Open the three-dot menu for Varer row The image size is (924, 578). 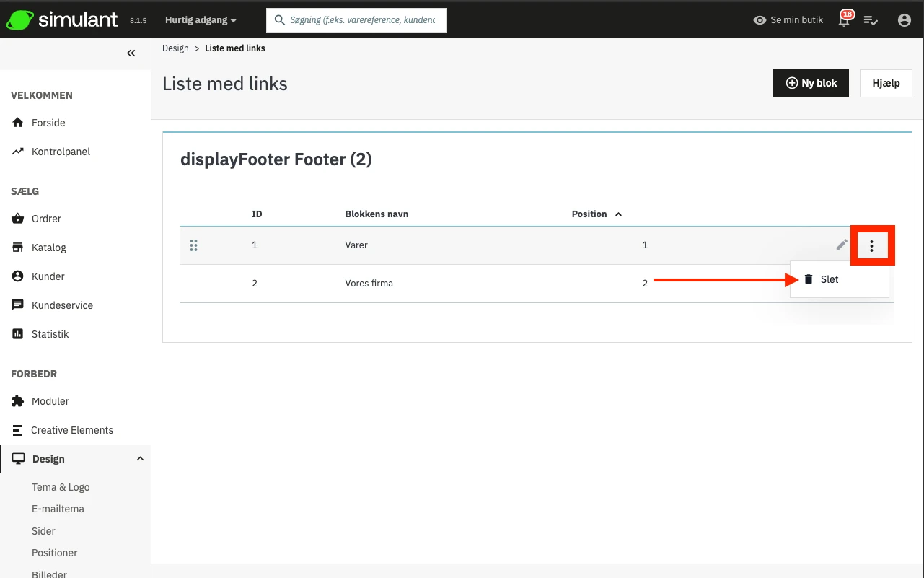click(x=872, y=246)
